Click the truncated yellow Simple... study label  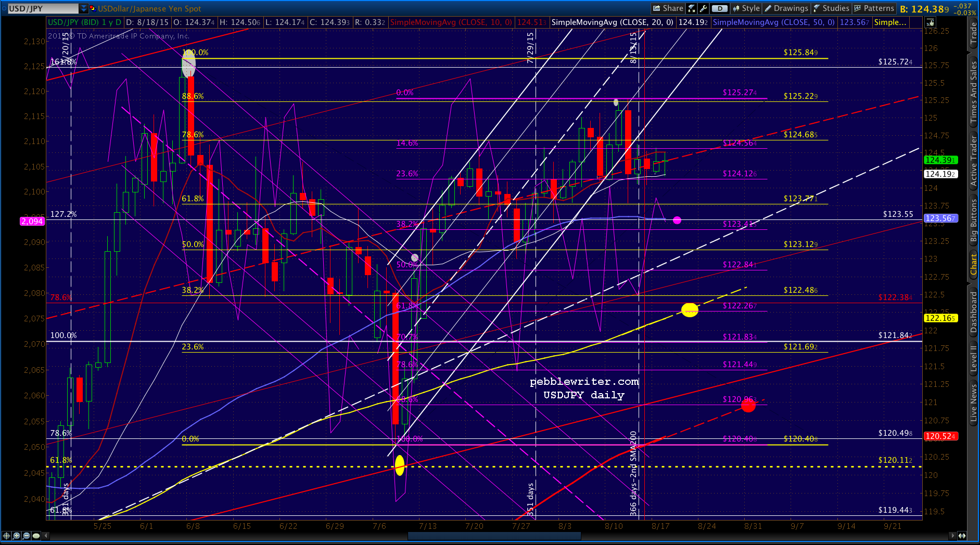point(890,22)
